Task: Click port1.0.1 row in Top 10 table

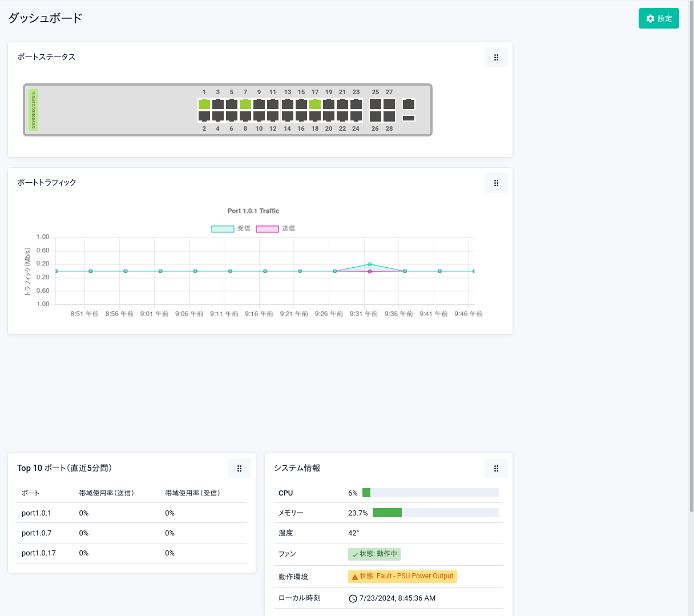Action: (37, 513)
